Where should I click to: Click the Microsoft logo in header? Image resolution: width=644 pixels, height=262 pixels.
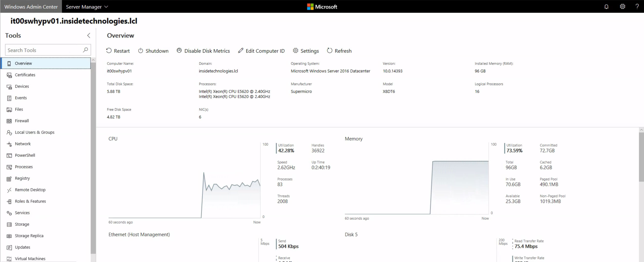pyautogui.click(x=322, y=7)
